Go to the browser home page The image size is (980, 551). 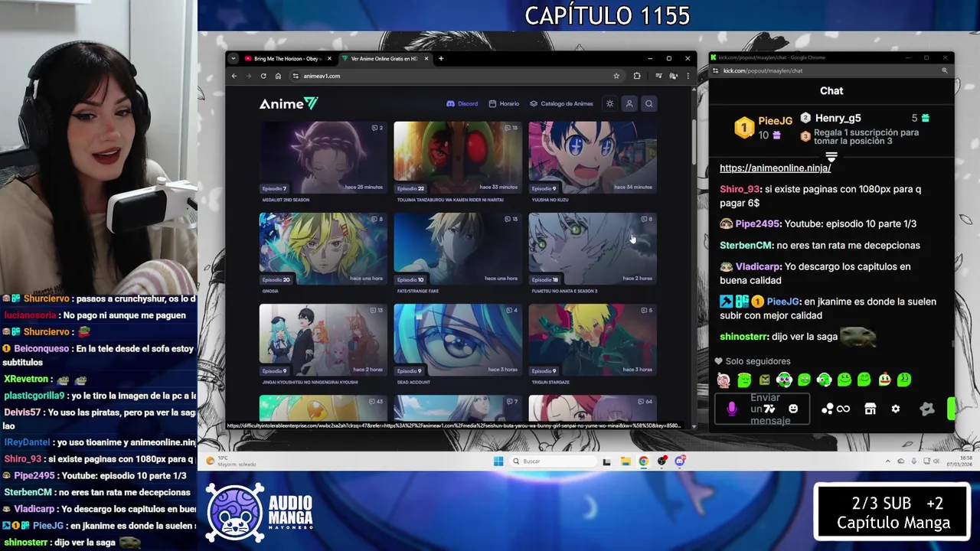pos(278,76)
